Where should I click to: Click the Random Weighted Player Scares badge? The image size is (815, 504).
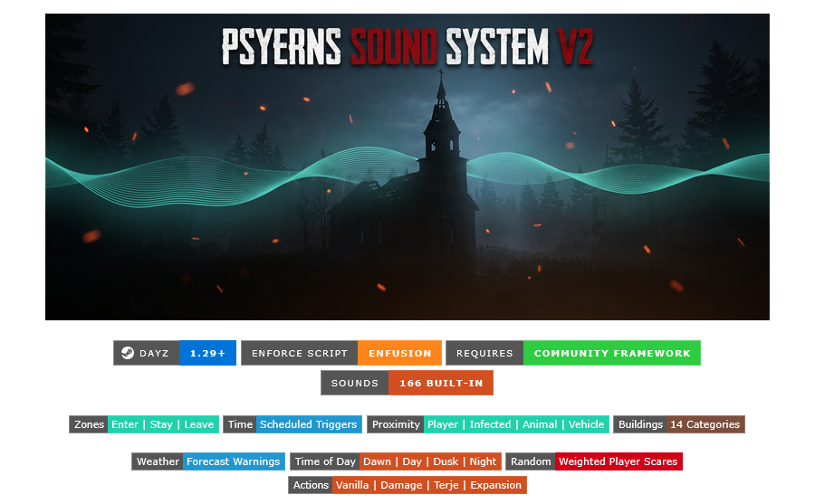click(594, 461)
